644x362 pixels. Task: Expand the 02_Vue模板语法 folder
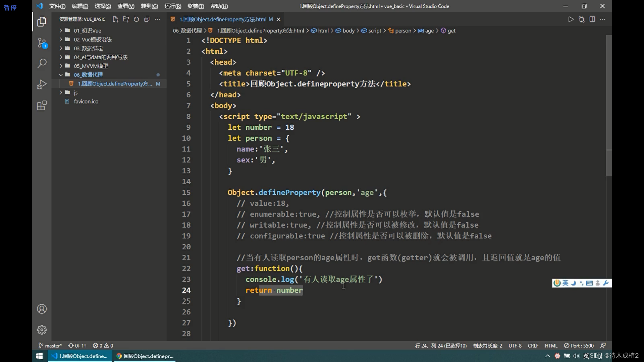[109, 40]
